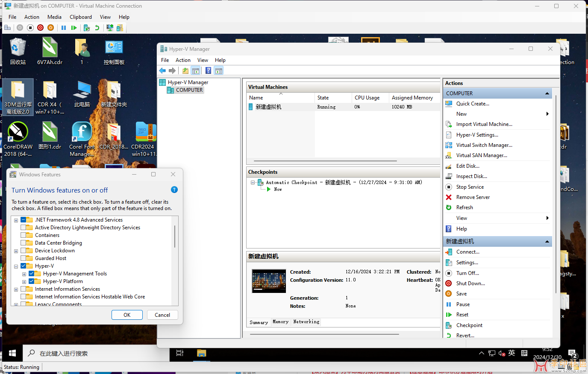Viewport: 588px width, 374px height.
Task: Click the Windows Start button in VM
Action: click(12, 353)
